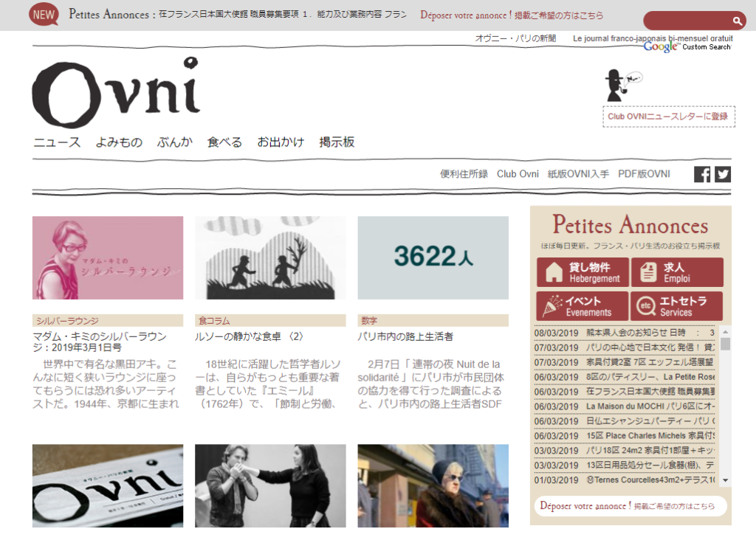Screen dimensions: 756x540
Task: Open the black-and-white couple photo thumbnail
Action: 270,485
